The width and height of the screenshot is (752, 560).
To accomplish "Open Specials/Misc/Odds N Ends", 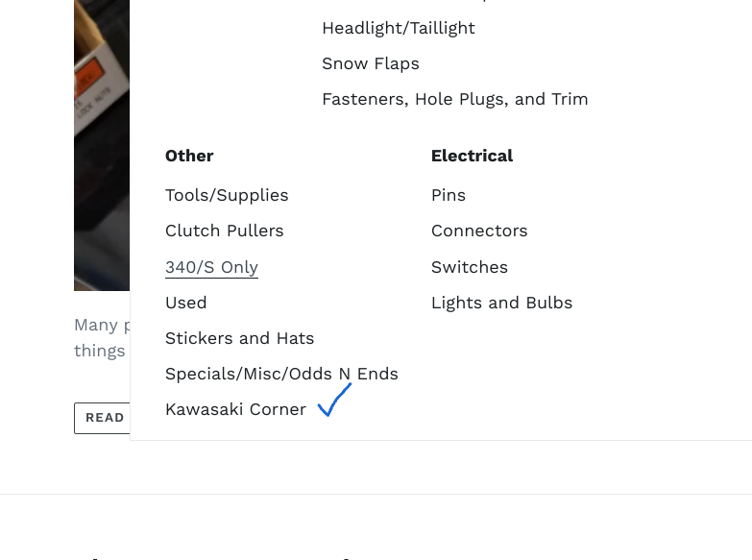I will [281, 374].
